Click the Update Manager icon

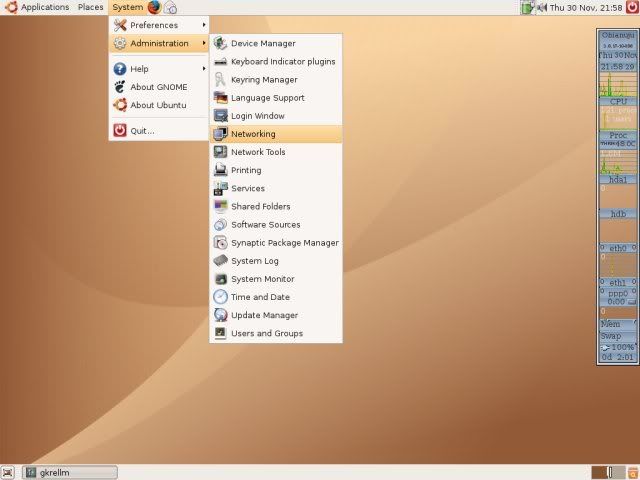[220, 315]
